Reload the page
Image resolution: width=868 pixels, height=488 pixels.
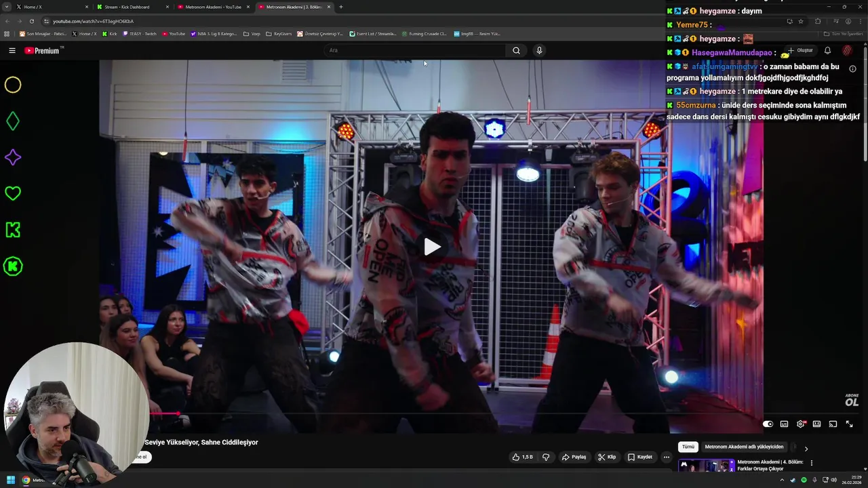tap(31, 21)
